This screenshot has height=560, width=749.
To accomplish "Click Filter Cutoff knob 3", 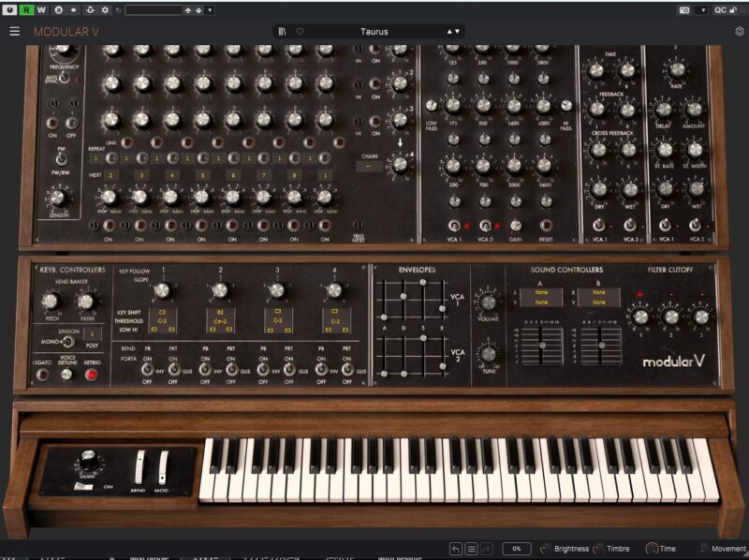I will click(x=700, y=317).
